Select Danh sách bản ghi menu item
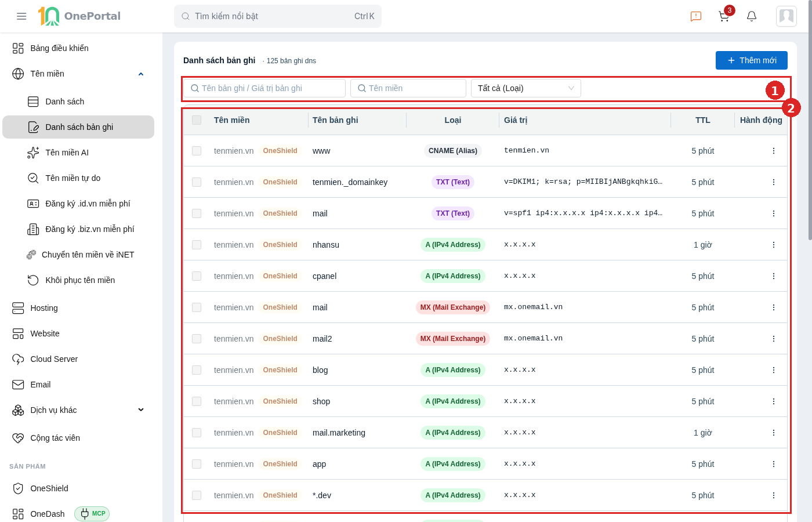Image resolution: width=812 pixels, height=522 pixels. [x=78, y=127]
